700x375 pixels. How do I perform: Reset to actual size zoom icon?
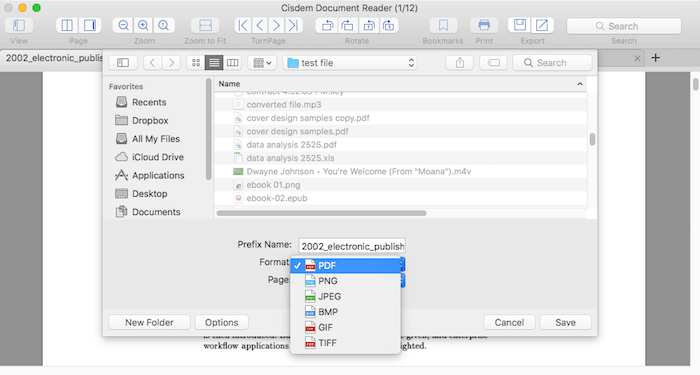point(163,25)
